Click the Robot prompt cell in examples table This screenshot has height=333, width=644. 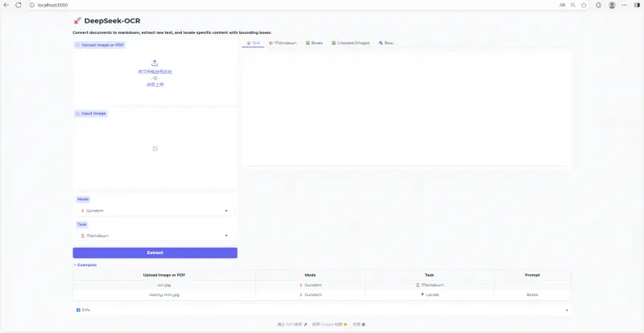coord(532,295)
